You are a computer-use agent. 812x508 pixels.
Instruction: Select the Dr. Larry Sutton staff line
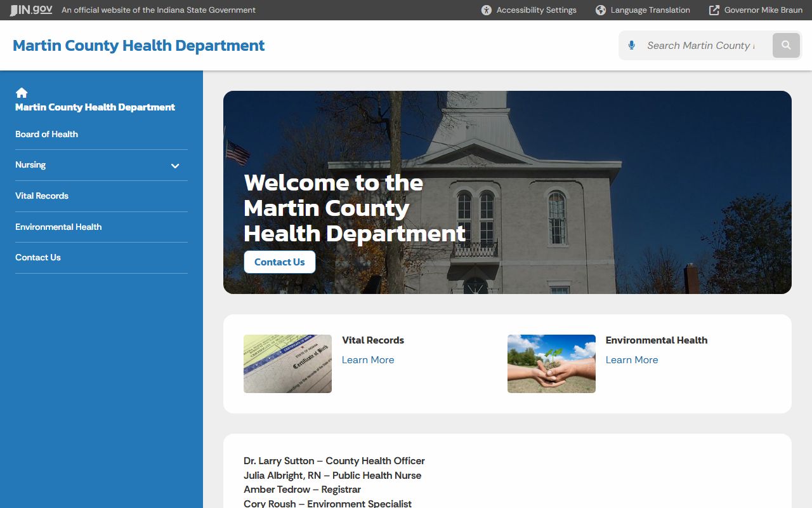coord(334,461)
